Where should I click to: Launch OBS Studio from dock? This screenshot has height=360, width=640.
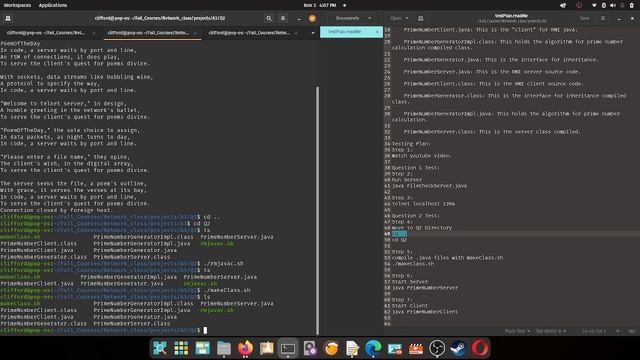(437, 348)
